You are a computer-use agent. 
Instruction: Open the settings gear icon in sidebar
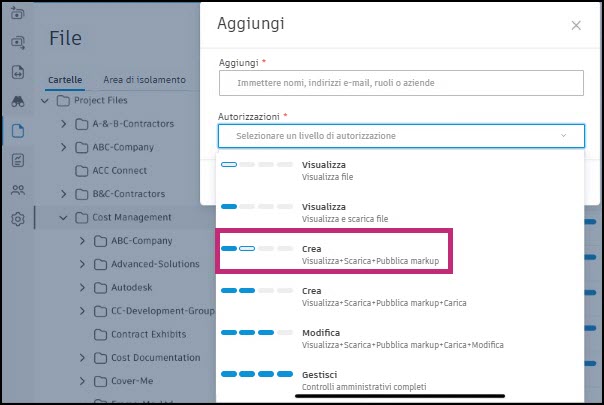[x=18, y=219]
